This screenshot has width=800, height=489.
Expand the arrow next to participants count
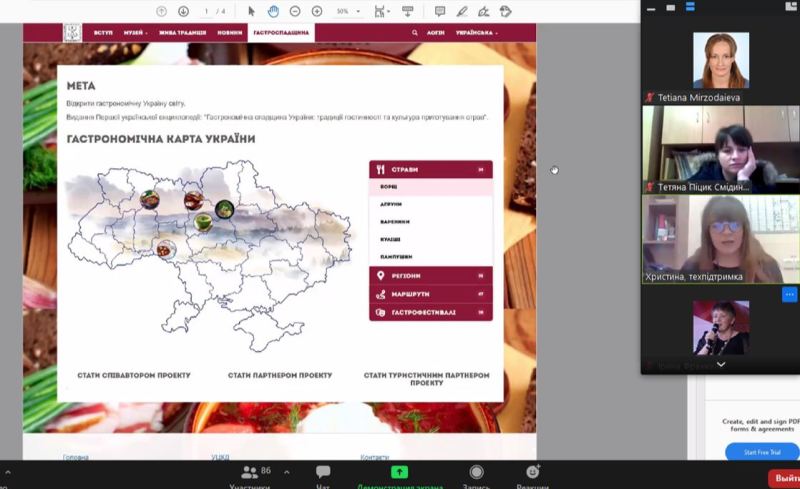tap(287, 472)
